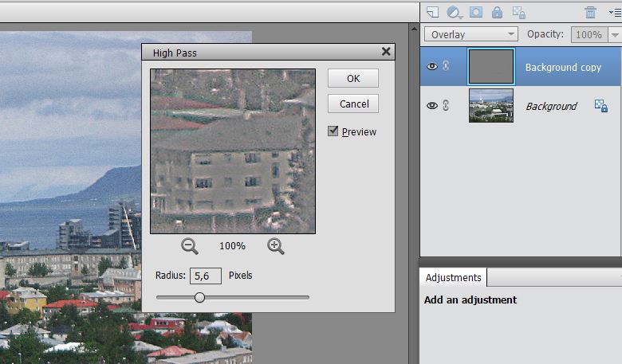Click the 100% zoom level text

[233, 246]
